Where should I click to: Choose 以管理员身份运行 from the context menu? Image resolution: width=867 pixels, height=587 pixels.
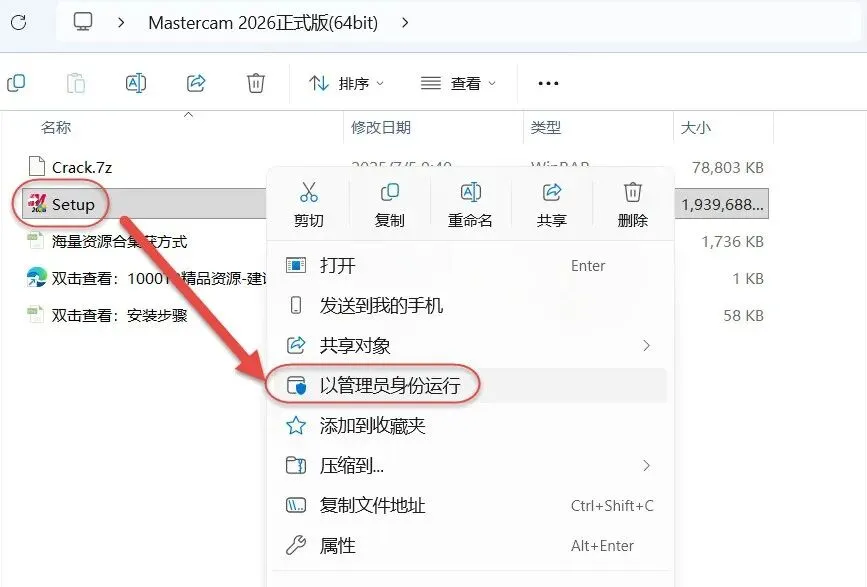[x=470, y=385]
